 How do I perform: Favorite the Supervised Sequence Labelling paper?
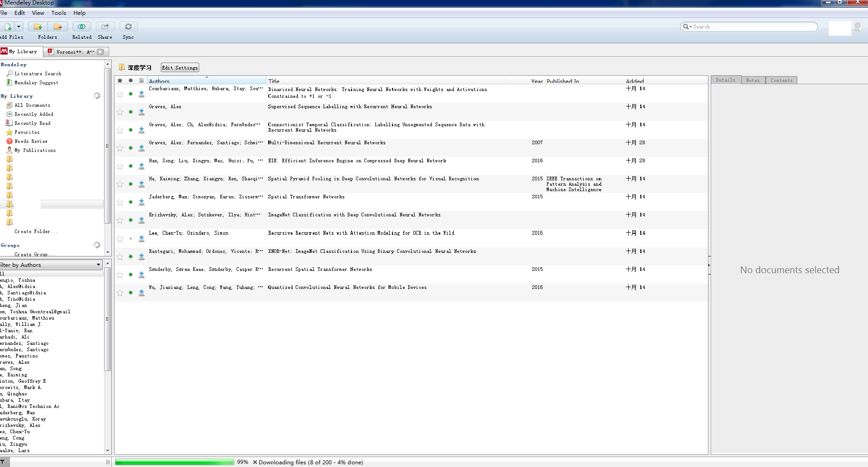coord(120,112)
